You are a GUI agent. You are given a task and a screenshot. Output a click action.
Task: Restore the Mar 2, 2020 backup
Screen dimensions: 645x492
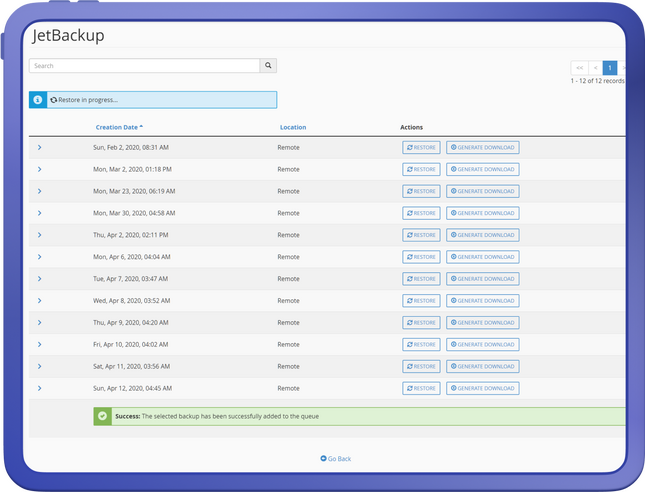click(421, 169)
